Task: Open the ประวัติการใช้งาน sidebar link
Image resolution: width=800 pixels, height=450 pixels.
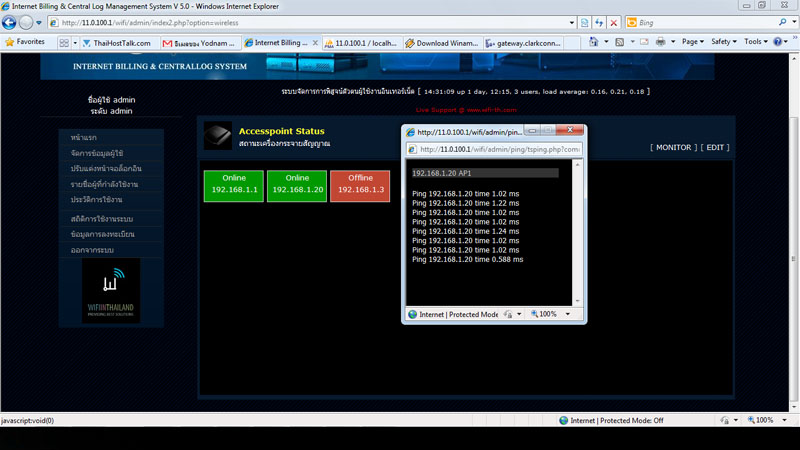Action: [x=96, y=199]
